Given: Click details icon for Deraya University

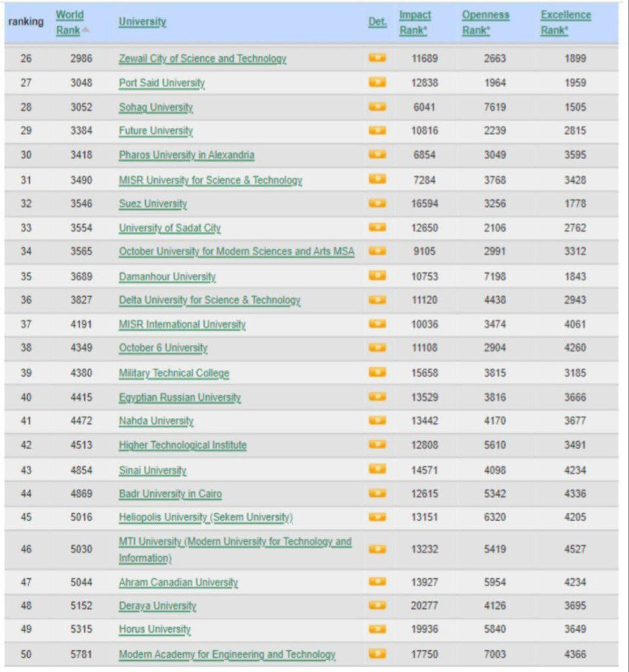Looking at the screenshot, I should tap(378, 605).
